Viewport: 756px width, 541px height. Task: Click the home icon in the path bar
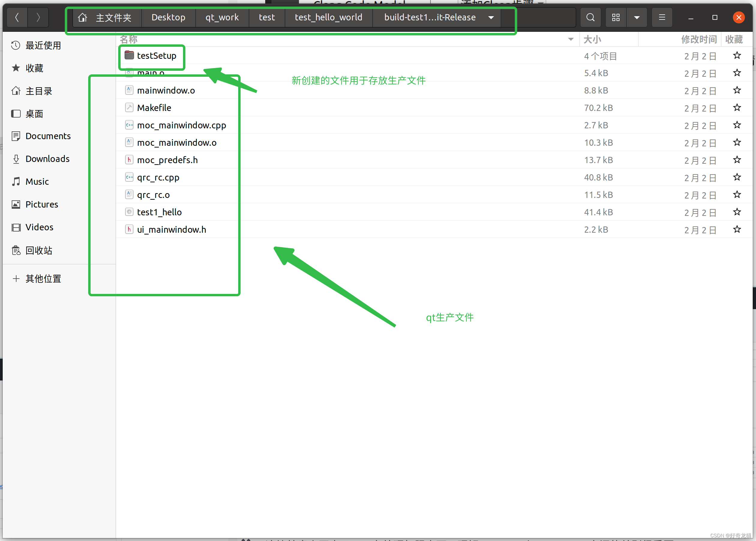pyautogui.click(x=82, y=17)
